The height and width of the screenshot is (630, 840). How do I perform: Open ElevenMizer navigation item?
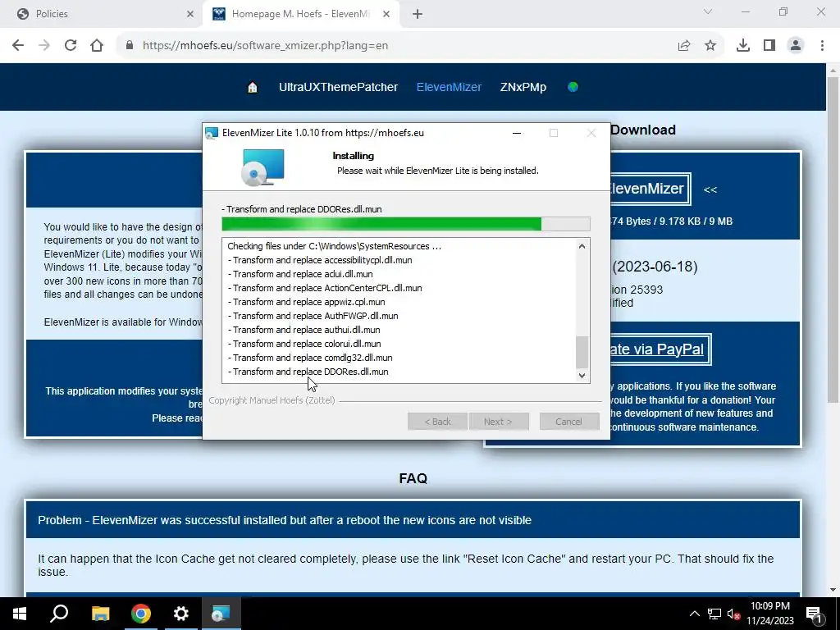click(449, 87)
